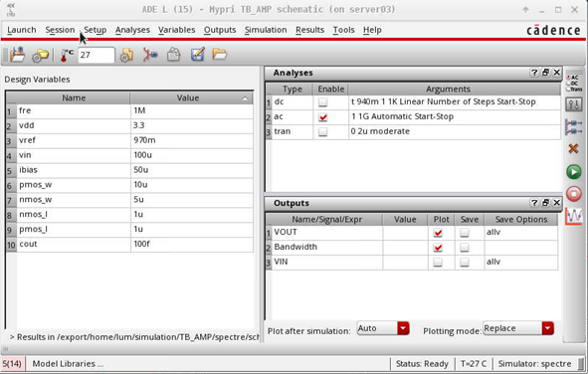Select the ac analysis arguments cell

(x=455, y=117)
